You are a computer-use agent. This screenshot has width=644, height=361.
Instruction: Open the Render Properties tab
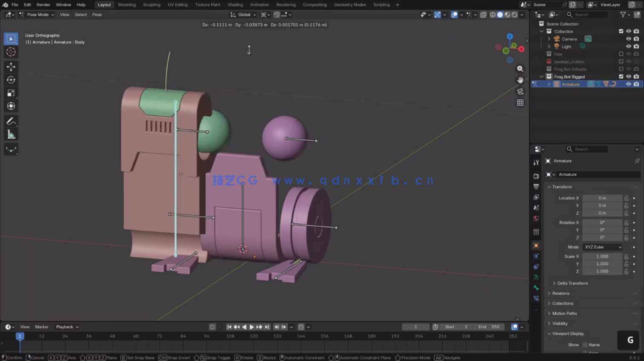[x=536, y=176]
